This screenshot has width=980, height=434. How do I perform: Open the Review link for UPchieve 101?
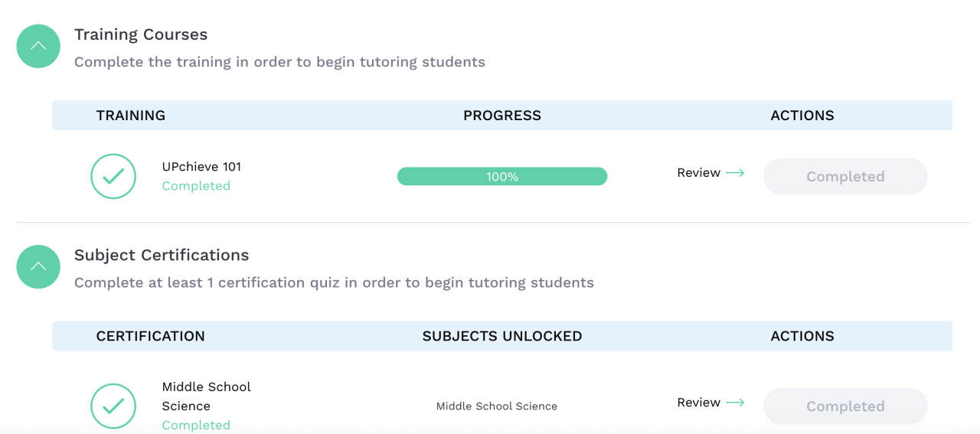698,173
